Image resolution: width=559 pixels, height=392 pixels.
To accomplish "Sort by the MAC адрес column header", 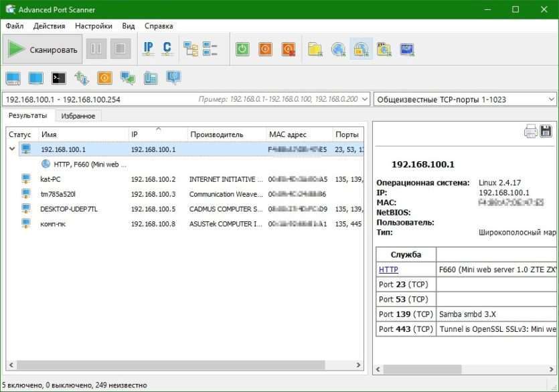I will coord(299,134).
